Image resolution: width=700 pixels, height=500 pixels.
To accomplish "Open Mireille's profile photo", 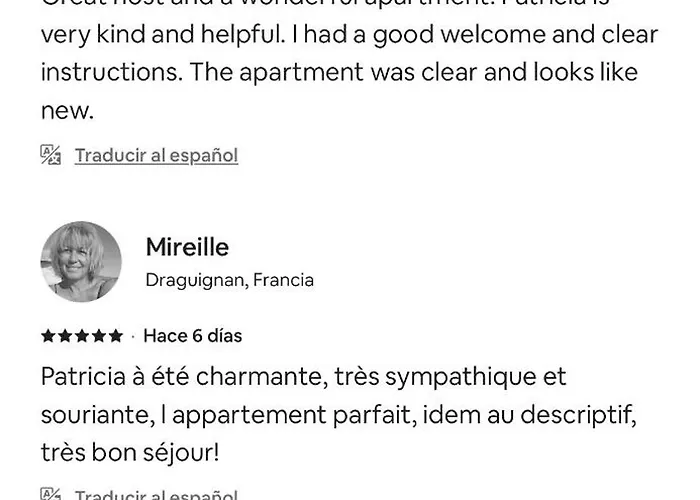I will click(x=81, y=262).
